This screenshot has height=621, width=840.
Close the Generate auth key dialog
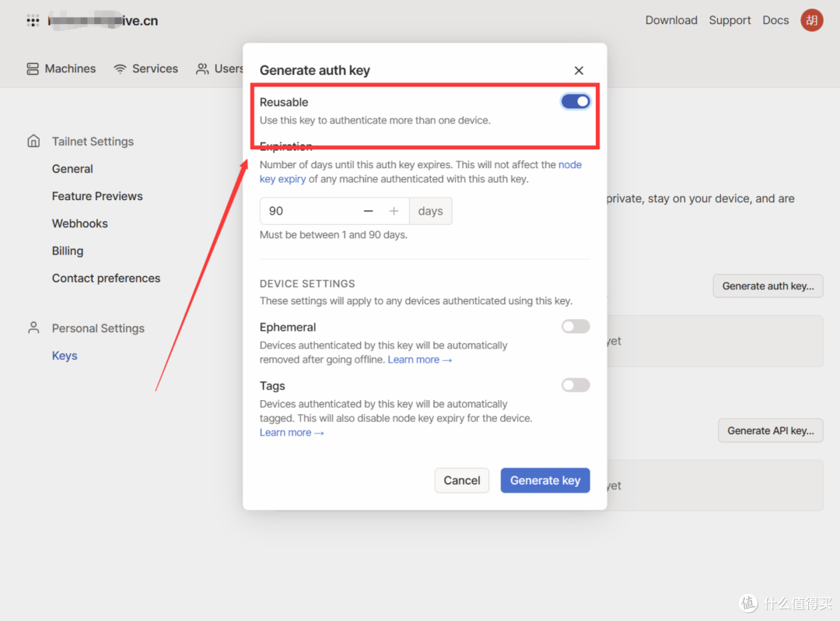tap(579, 70)
